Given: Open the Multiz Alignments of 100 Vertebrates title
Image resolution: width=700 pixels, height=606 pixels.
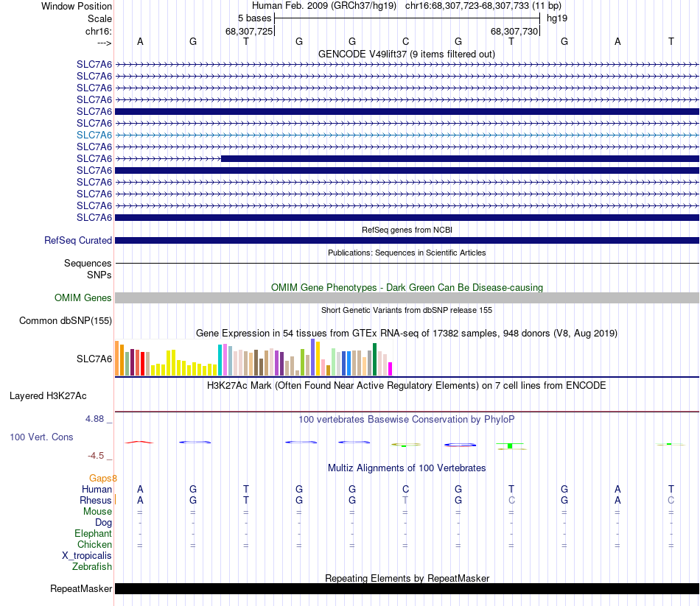Looking at the screenshot, I should click(406, 468).
